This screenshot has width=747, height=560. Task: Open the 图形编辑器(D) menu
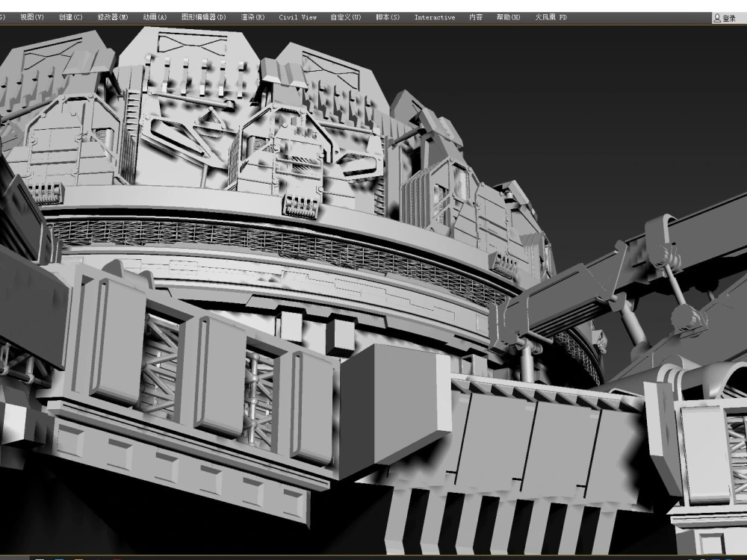coord(204,17)
